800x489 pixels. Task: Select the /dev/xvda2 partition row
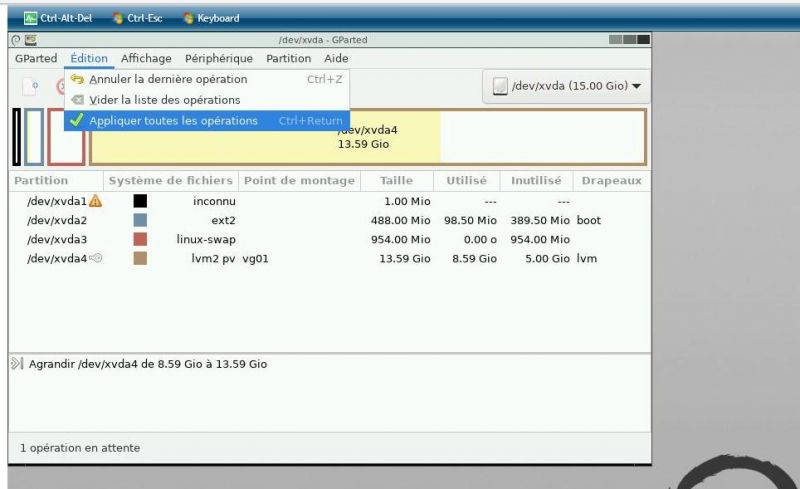point(330,221)
